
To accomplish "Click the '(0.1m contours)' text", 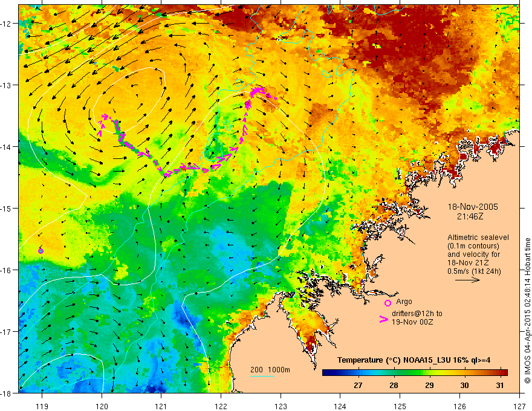I will (473, 246).
